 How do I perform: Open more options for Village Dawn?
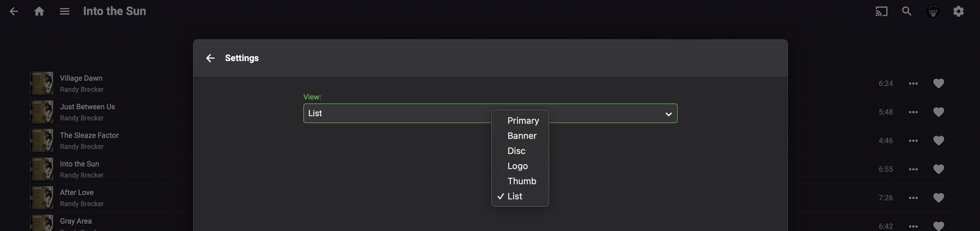pos(913,83)
